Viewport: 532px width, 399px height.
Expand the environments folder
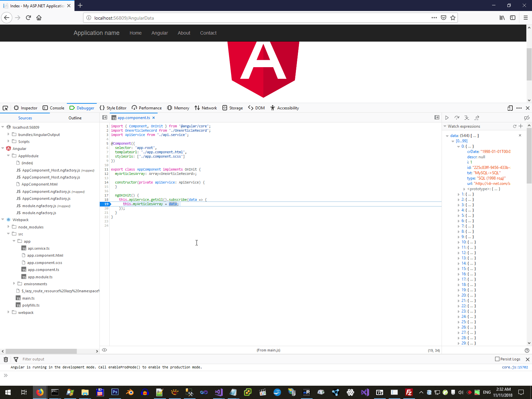coord(14,284)
